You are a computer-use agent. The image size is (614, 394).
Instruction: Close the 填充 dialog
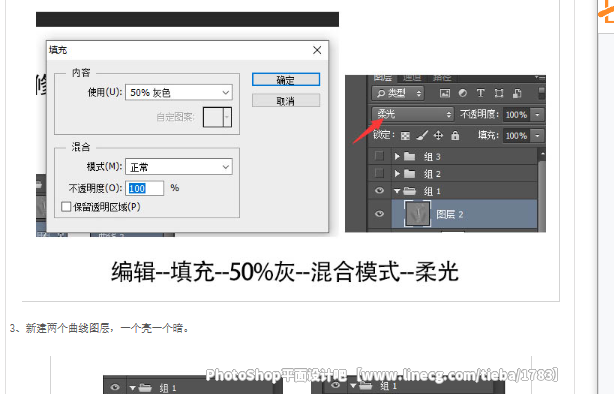[317, 50]
